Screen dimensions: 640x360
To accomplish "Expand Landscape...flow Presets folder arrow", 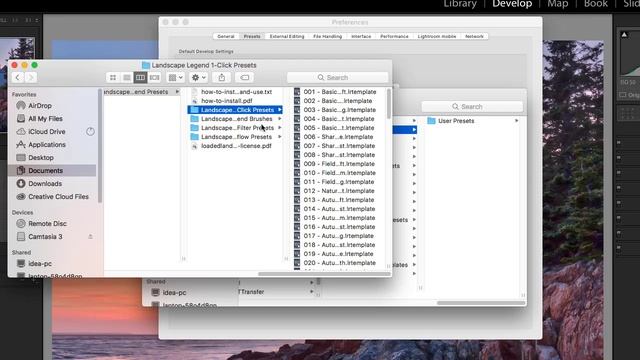I will tap(280, 137).
